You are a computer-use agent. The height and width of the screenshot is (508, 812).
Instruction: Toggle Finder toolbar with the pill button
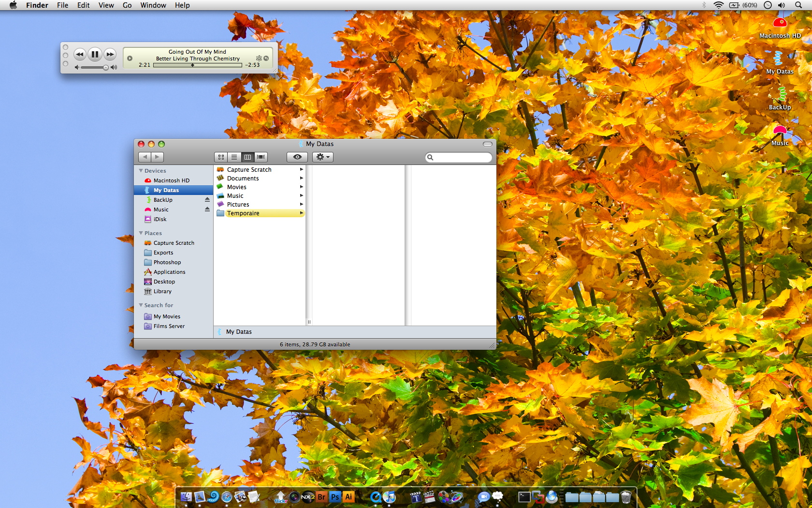tap(488, 144)
